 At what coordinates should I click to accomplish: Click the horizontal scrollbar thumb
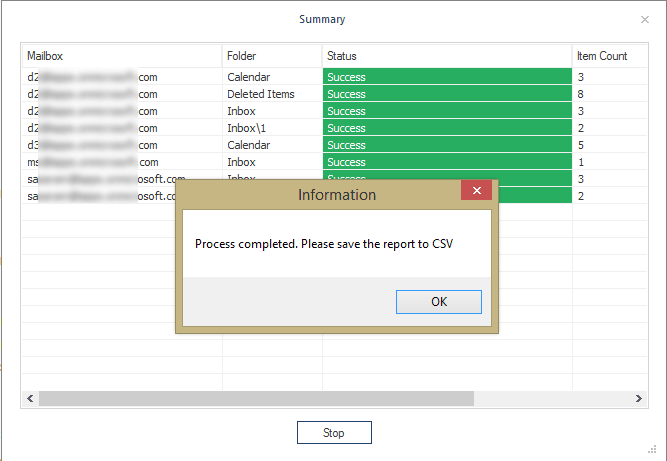coord(255,398)
